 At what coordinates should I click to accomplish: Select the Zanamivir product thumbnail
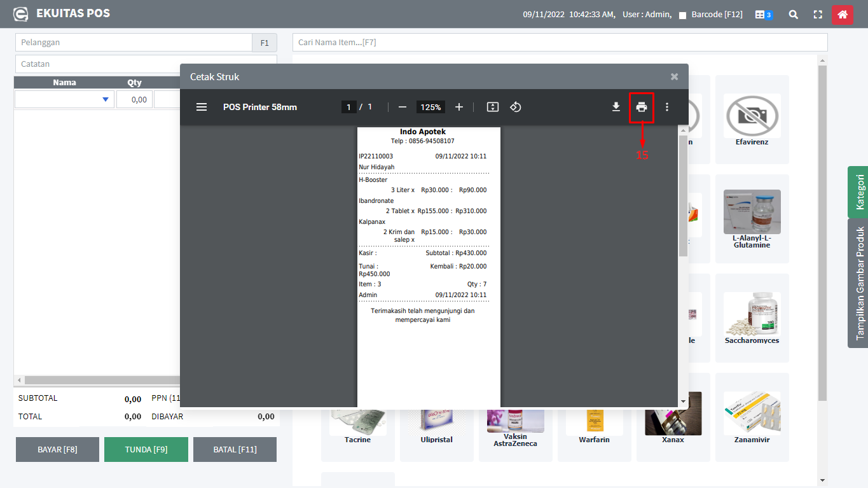point(752,416)
